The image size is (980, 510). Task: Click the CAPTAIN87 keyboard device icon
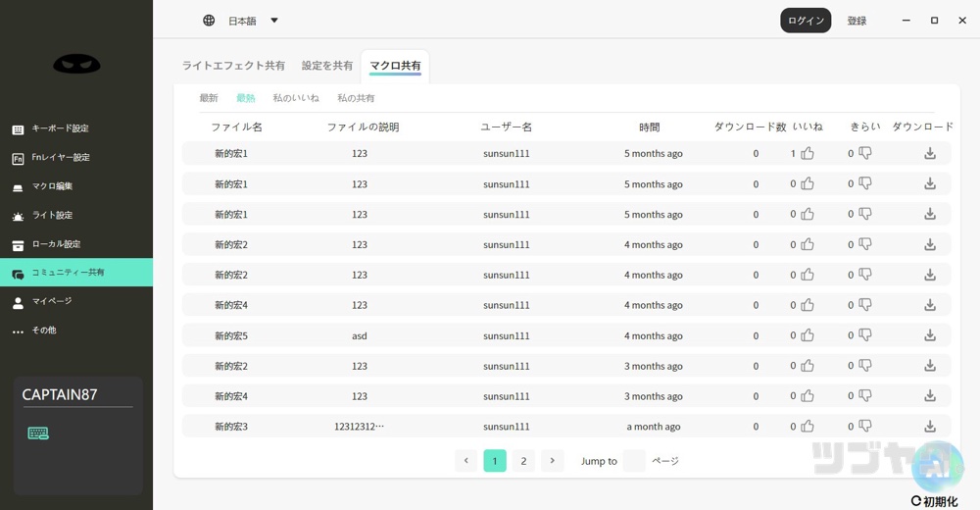(38, 433)
